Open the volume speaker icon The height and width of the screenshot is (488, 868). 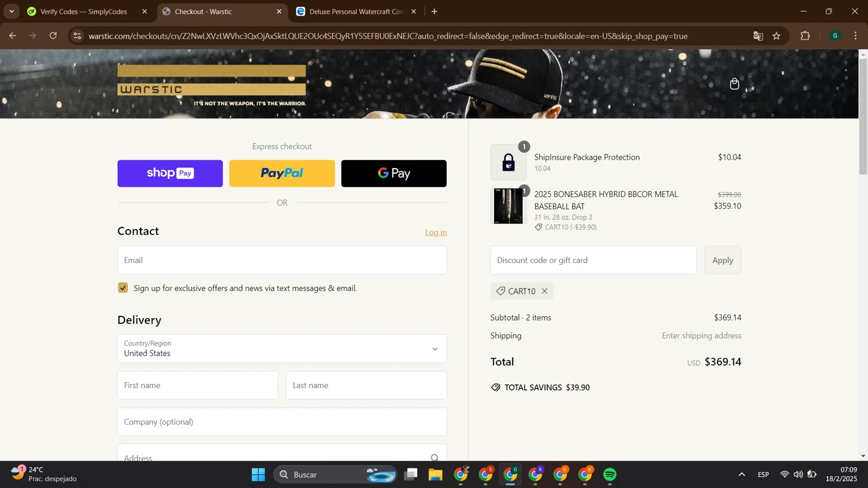[798, 475]
